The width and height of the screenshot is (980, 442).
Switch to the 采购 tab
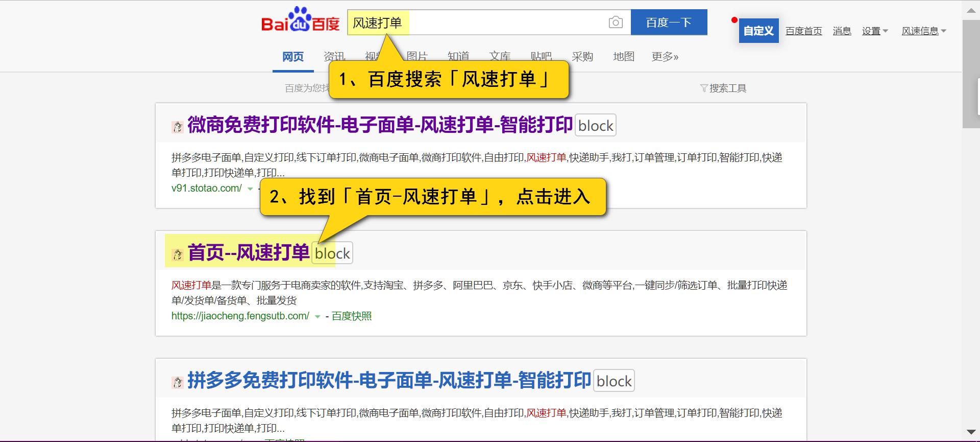pos(582,57)
